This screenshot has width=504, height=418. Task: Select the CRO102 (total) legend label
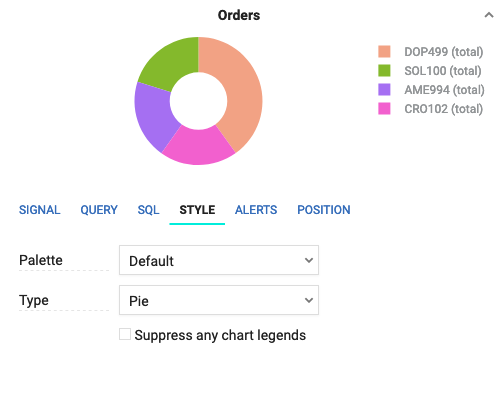coord(444,109)
